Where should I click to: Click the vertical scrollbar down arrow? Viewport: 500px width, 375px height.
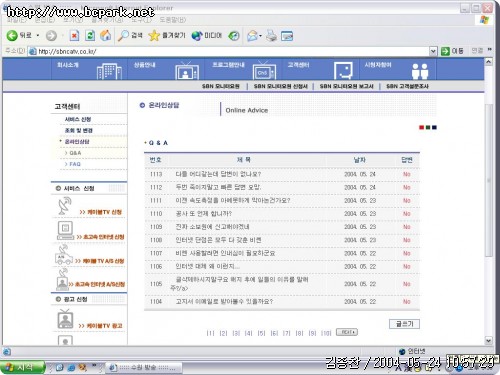coord(488,340)
